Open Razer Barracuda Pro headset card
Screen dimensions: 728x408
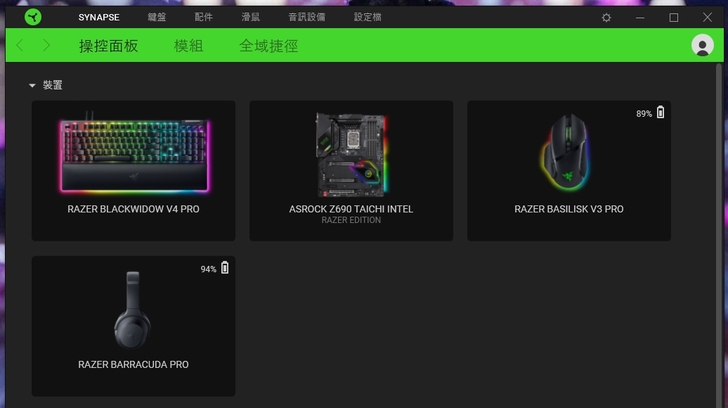133,326
